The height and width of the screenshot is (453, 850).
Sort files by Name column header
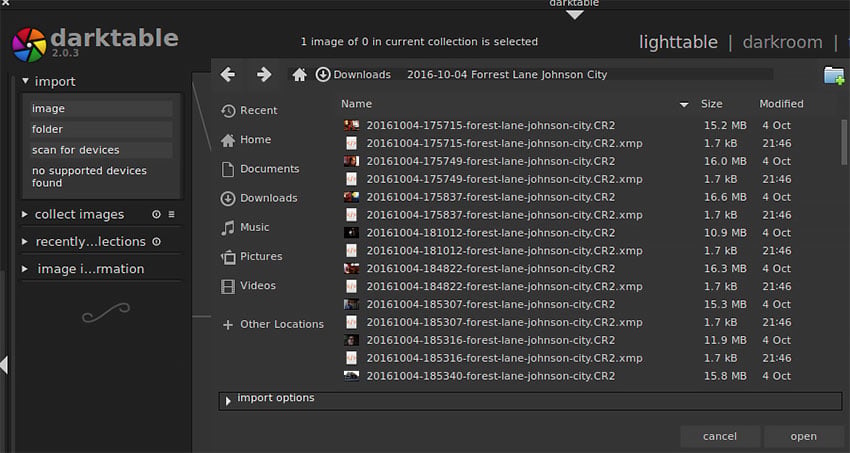(357, 104)
